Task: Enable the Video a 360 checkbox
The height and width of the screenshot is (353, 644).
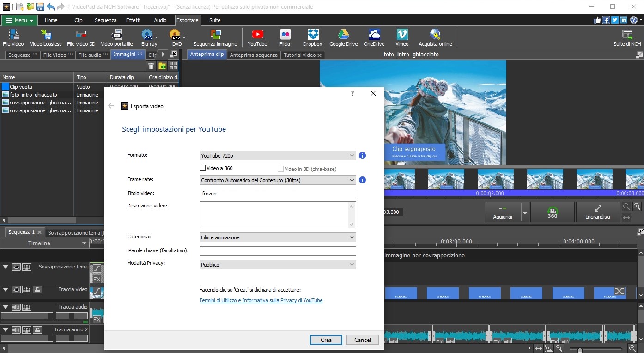Action: pyautogui.click(x=202, y=169)
